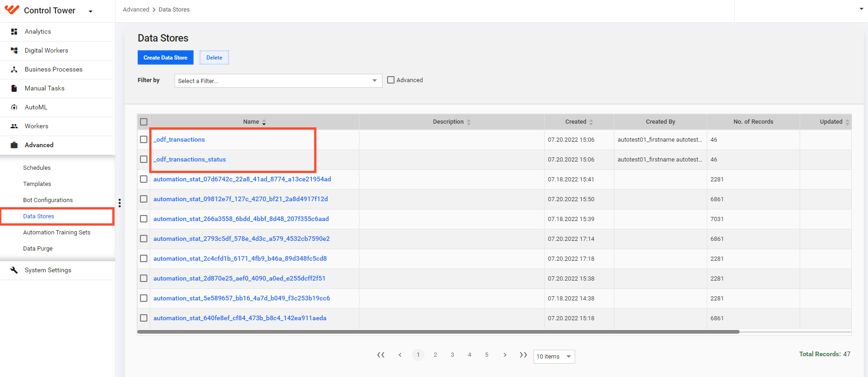Go to previous page arrow
The image size is (868, 377).
coord(400,355)
